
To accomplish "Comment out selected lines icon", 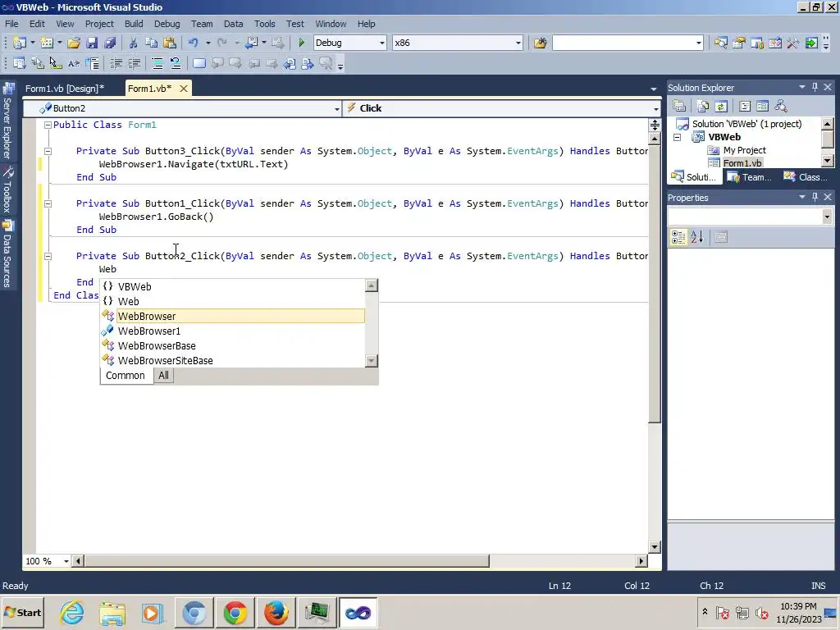I will click(x=157, y=64).
